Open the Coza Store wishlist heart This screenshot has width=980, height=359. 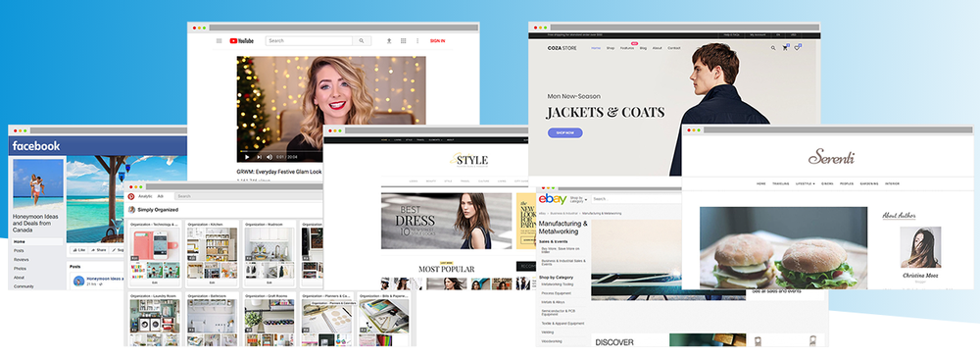click(x=798, y=47)
